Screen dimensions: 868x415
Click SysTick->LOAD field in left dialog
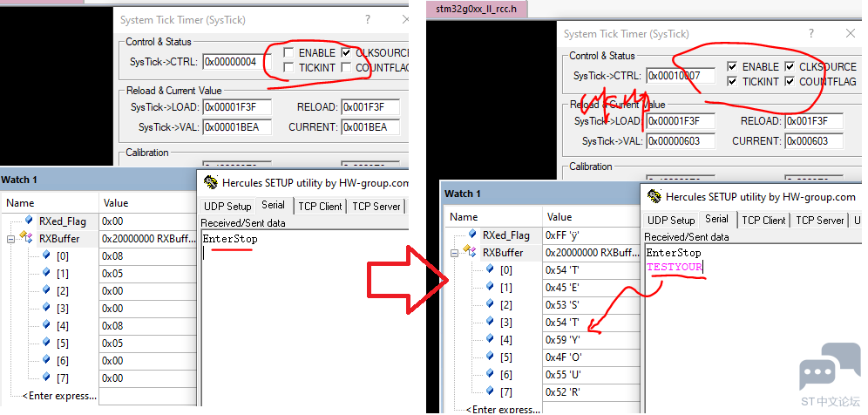click(237, 107)
